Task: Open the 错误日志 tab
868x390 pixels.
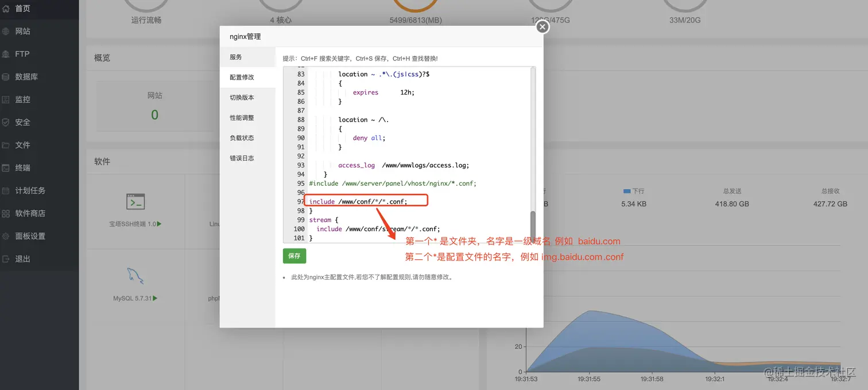Action: coord(247,158)
